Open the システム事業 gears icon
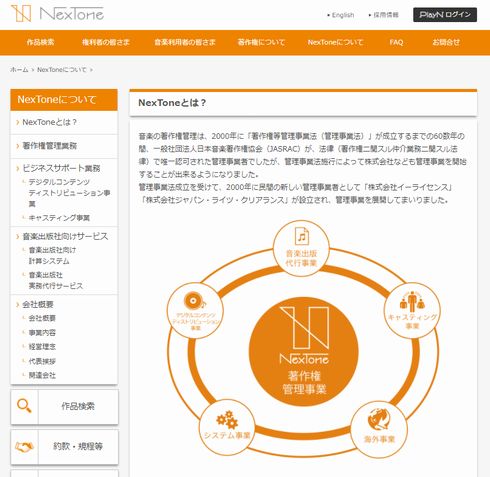The height and width of the screenshot is (477, 490). point(227,427)
